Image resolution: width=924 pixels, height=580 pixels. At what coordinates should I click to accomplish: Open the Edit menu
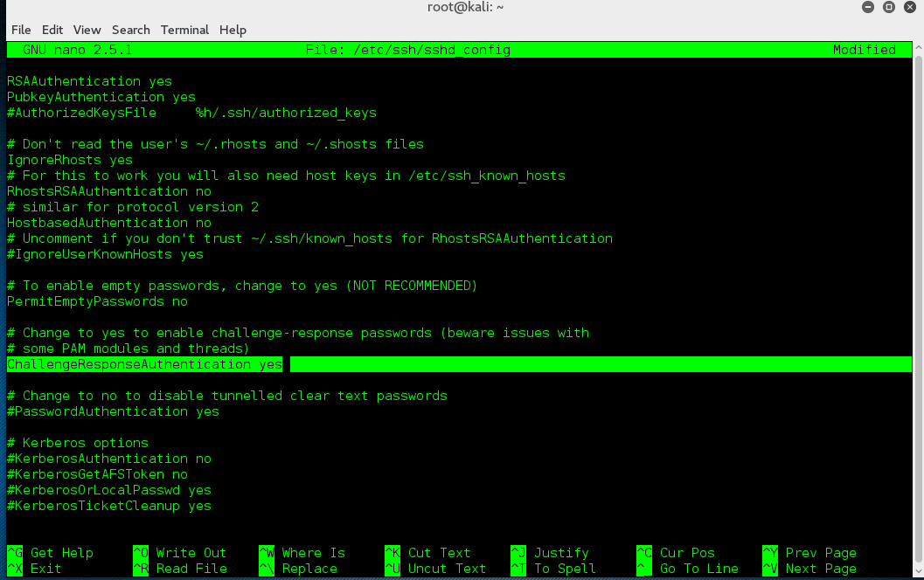coord(52,29)
